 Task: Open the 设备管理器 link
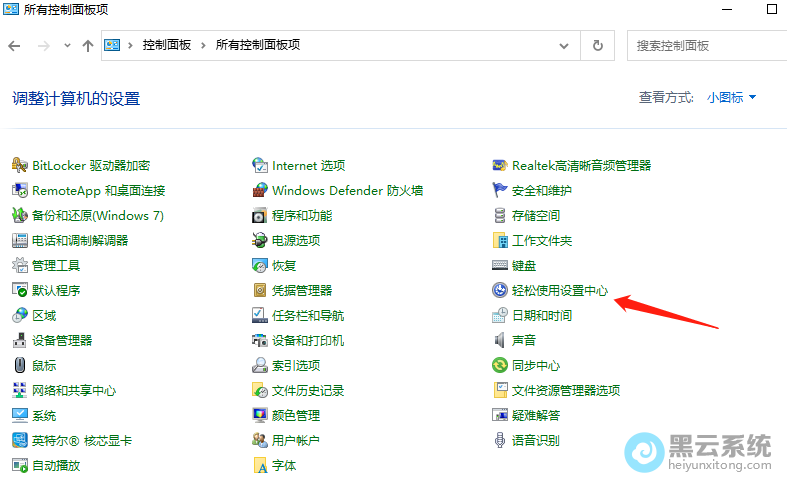[62, 340]
